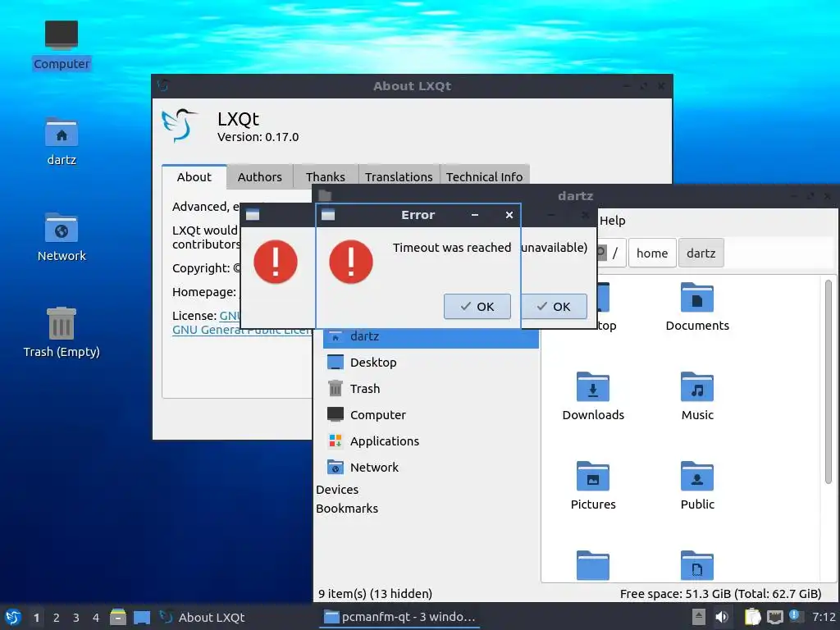This screenshot has width=840, height=630.
Task: Click the red error icon in Timeout dialog
Action: (351, 262)
